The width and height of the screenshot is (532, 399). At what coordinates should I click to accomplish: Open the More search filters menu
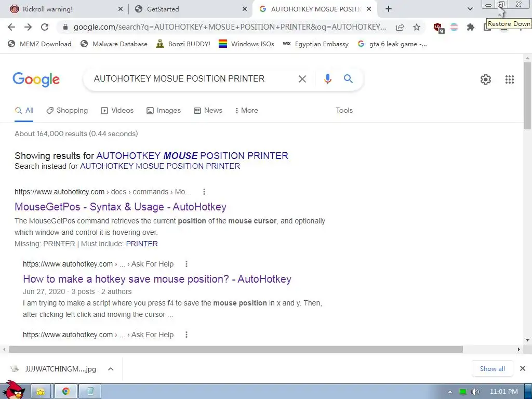click(x=247, y=110)
